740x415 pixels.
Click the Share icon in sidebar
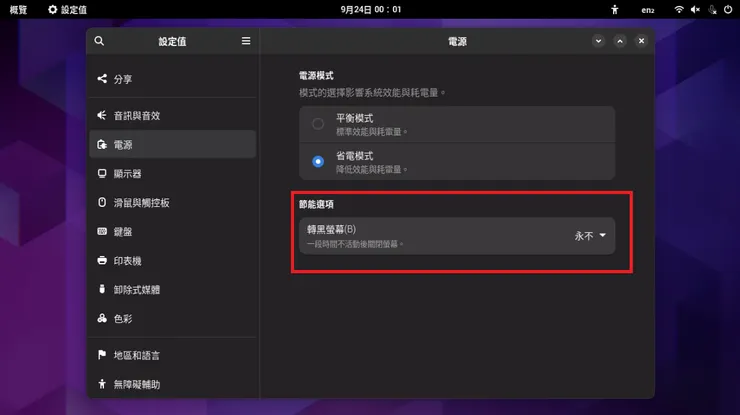coord(102,78)
